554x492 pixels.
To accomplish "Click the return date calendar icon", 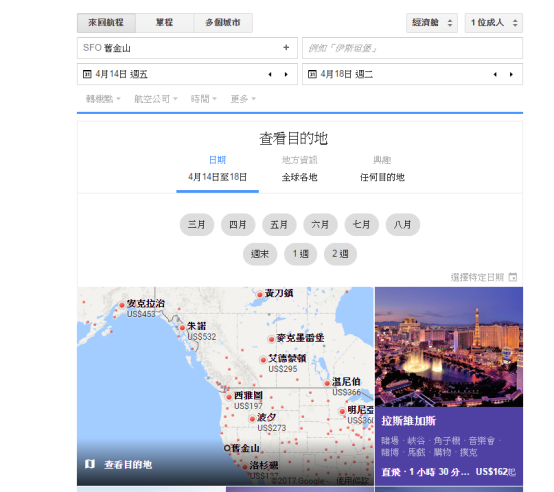I will coord(312,74).
